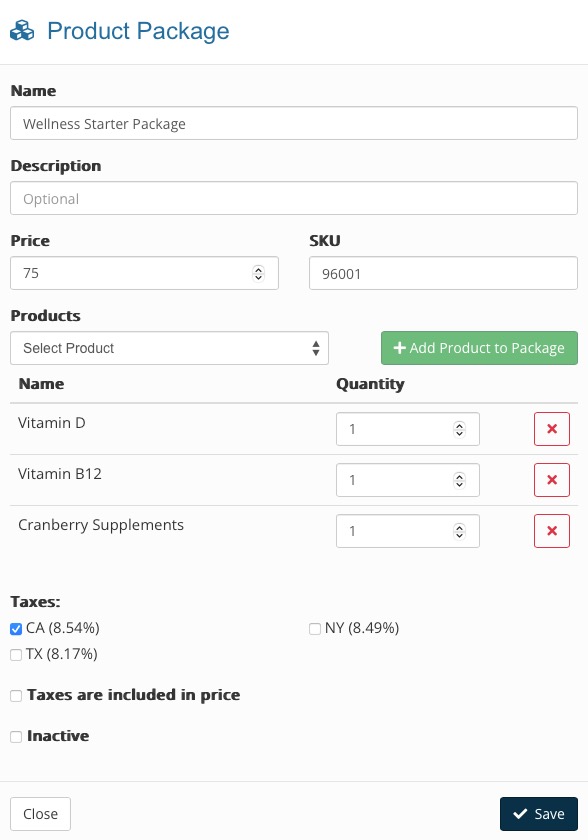Click the checkmark icon on Save
The image size is (588, 840).
[x=520, y=814]
